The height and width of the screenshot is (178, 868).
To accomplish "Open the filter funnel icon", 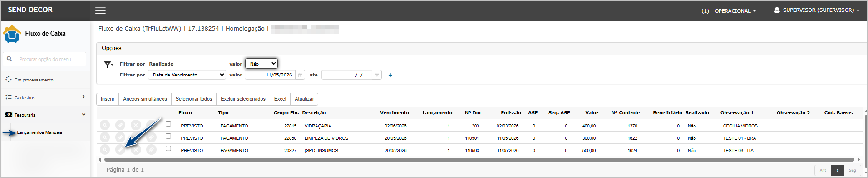I will click(108, 65).
